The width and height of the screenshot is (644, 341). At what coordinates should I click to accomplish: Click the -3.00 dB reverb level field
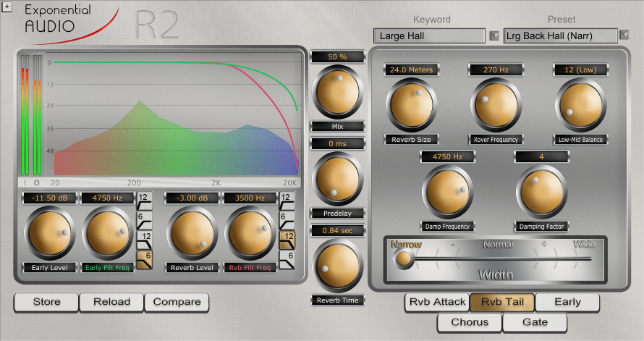192,198
